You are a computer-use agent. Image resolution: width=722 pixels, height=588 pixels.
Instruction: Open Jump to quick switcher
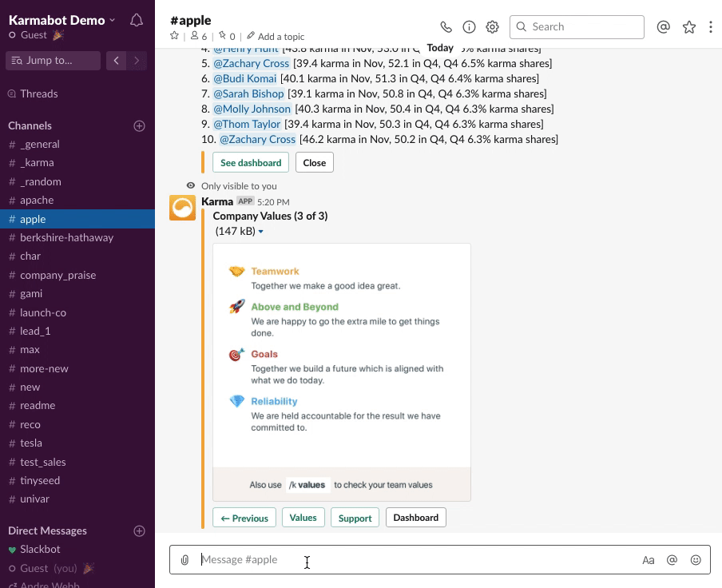coord(53,61)
